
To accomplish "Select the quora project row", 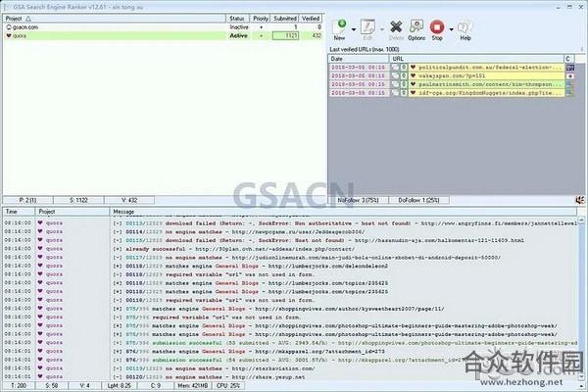I will point(164,35).
